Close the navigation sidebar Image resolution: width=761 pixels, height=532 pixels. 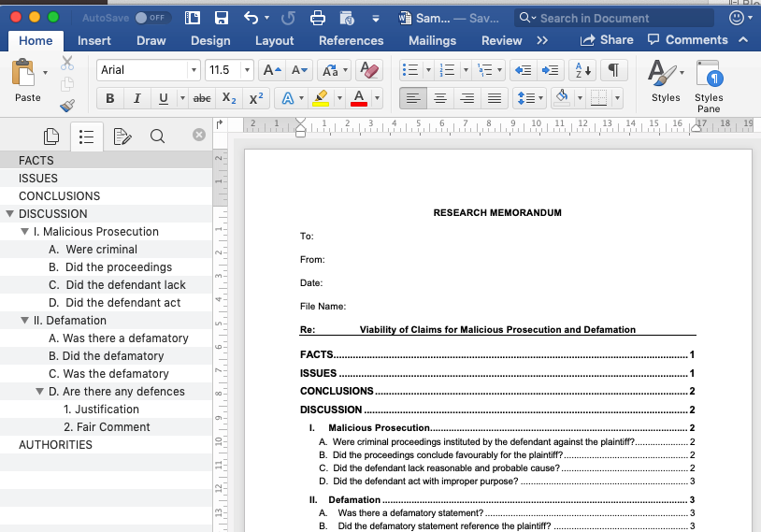click(x=199, y=135)
